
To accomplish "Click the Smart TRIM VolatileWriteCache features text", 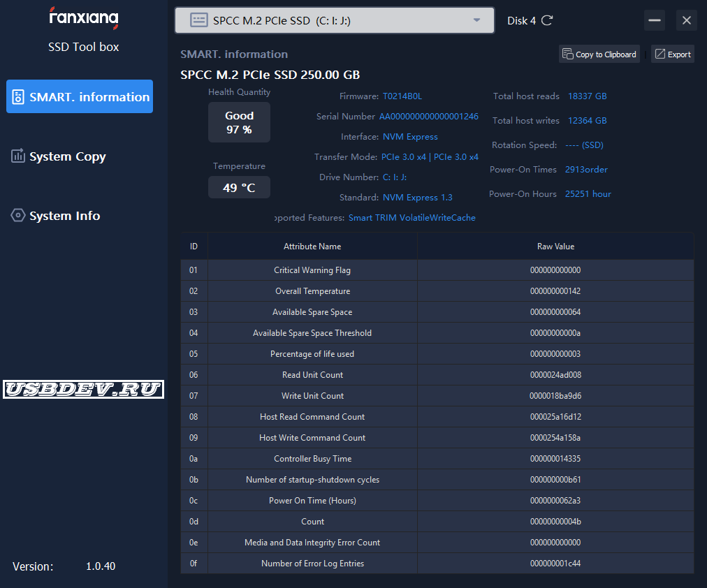I will 412,218.
